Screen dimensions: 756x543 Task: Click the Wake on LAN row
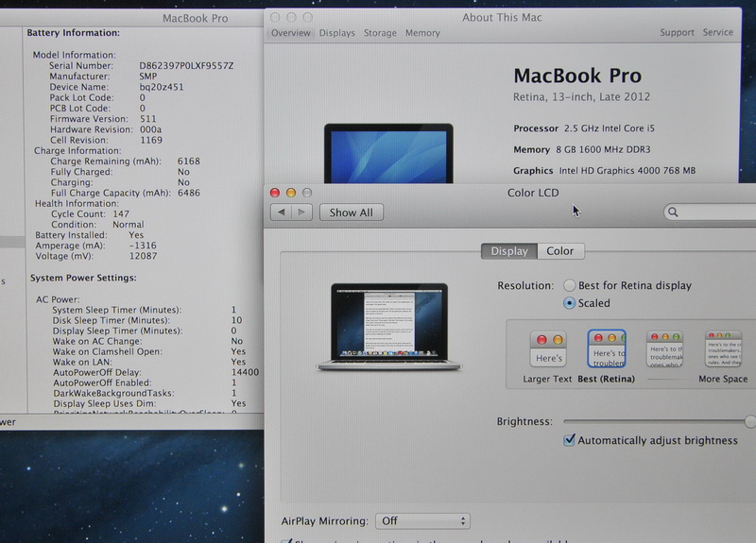click(x=149, y=362)
